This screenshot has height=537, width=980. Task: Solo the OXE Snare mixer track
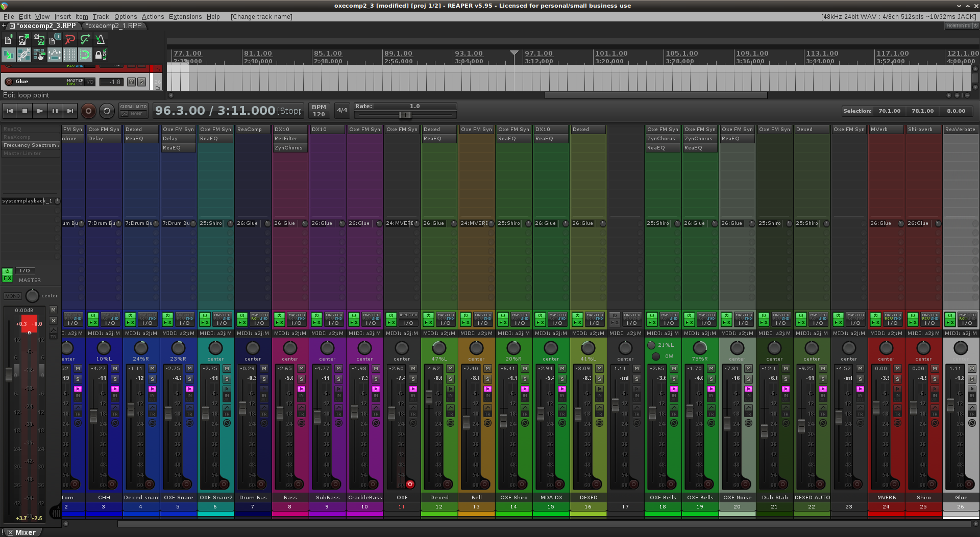pyautogui.click(x=190, y=379)
